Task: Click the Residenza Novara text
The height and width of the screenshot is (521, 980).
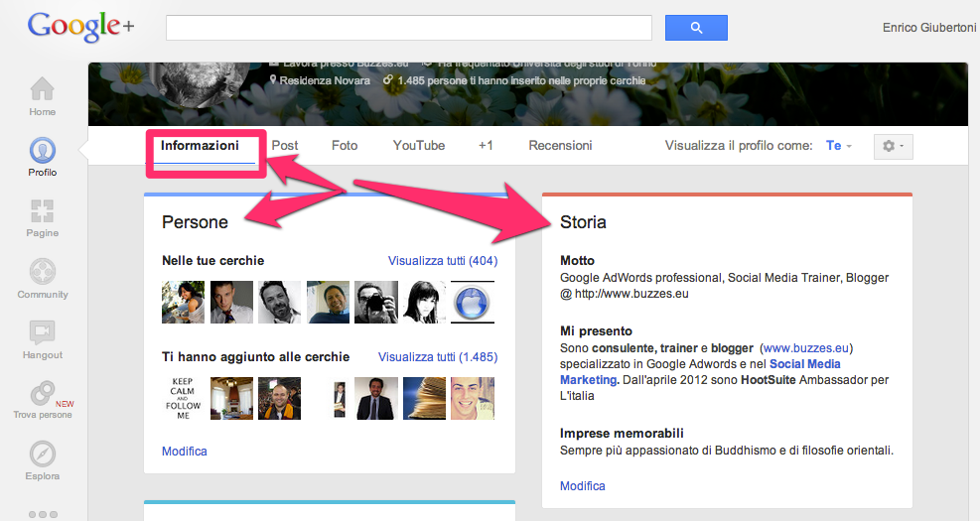Action: (325, 80)
